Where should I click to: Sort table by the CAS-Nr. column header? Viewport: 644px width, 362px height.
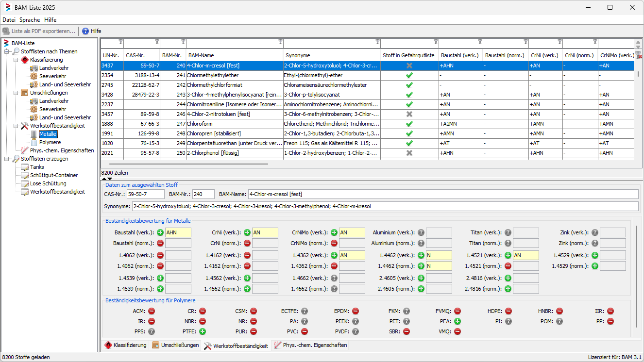pos(136,55)
